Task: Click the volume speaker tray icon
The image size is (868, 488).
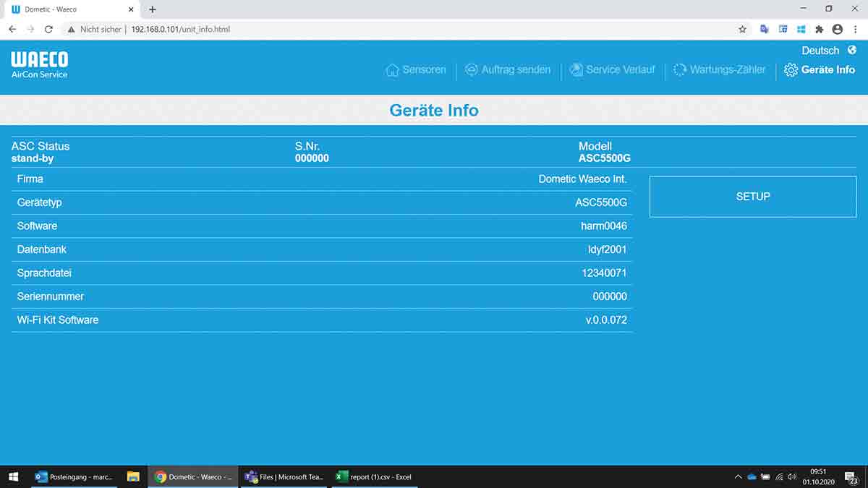Action: tap(792, 477)
